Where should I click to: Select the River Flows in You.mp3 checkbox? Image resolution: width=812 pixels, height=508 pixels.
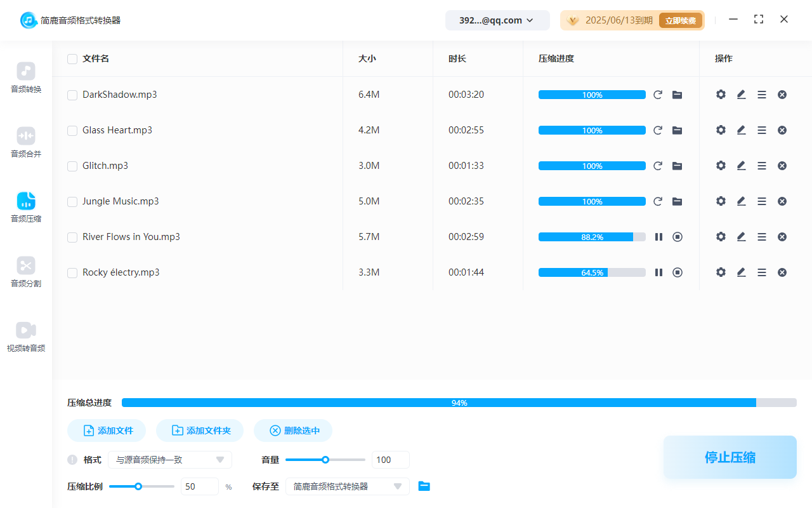click(x=72, y=237)
